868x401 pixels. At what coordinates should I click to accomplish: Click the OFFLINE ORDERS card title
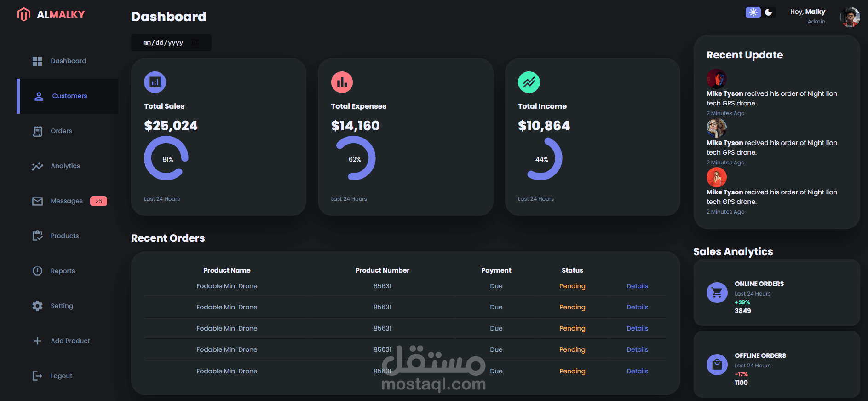click(760, 355)
